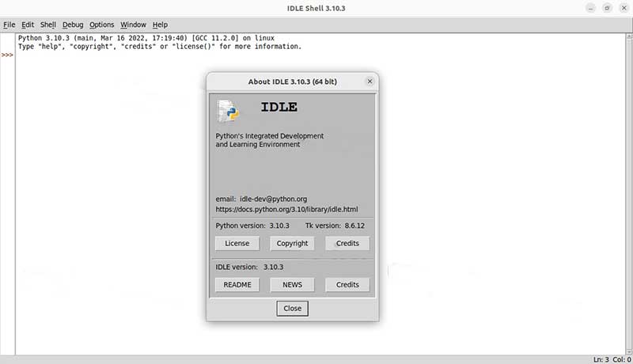Click the idle-dev@python.org email address
Image resolution: width=633 pixels, height=364 pixels.
pos(279,199)
